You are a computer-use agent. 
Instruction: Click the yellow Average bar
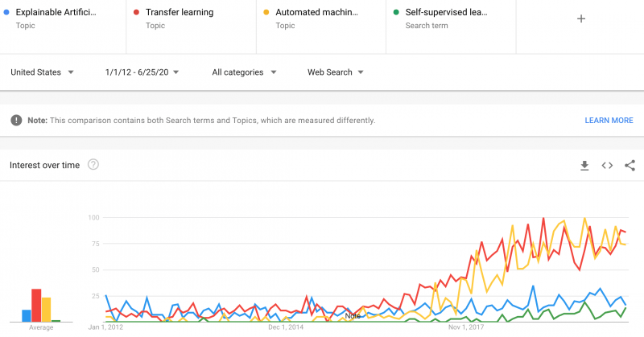(x=47, y=310)
